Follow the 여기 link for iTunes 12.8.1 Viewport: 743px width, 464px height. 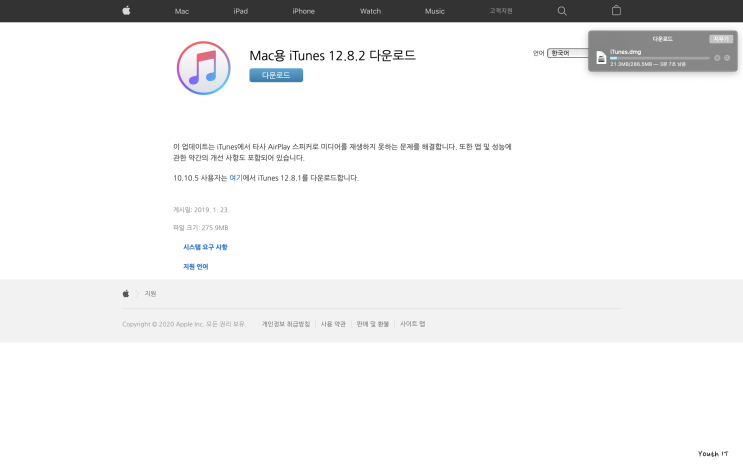click(x=236, y=178)
